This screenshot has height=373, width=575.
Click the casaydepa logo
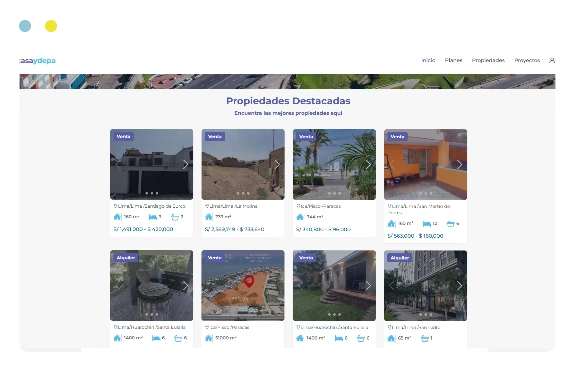(37, 61)
